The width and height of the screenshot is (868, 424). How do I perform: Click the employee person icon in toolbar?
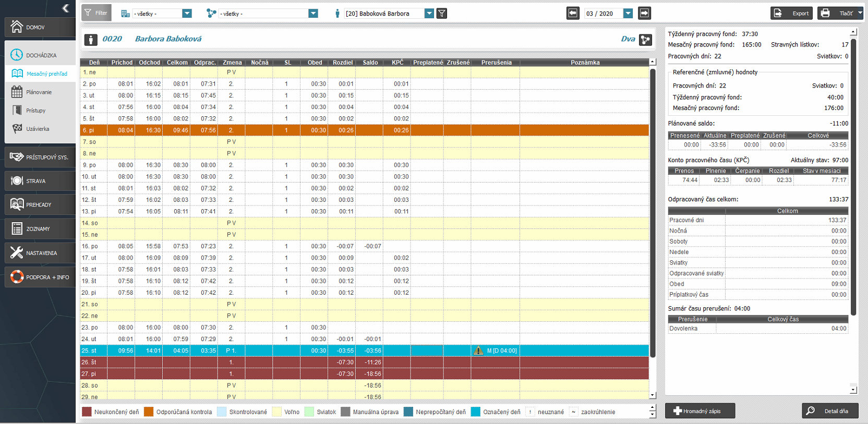(x=337, y=14)
